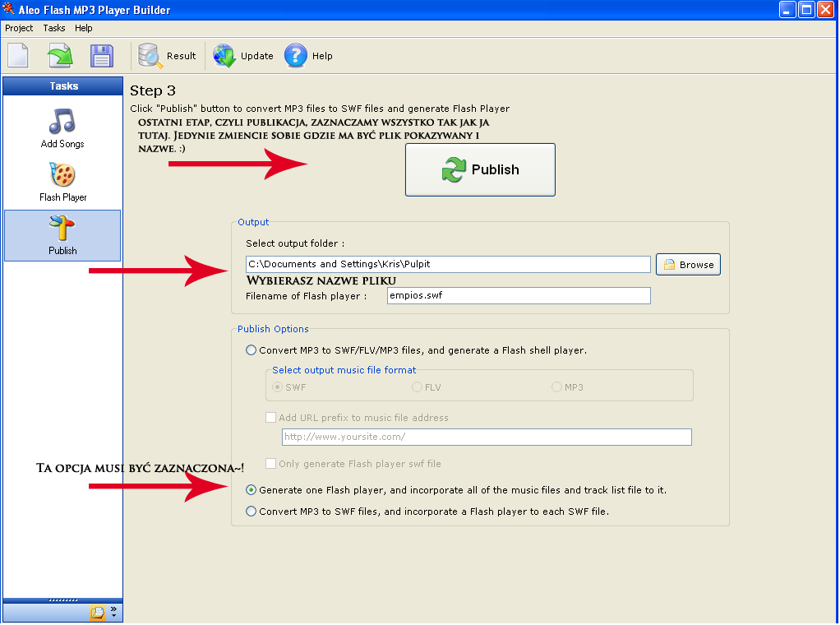Choose MP3 output music format
The width and height of the screenshot is (840, 625).
pyautogui.click(x=556, y=387)
